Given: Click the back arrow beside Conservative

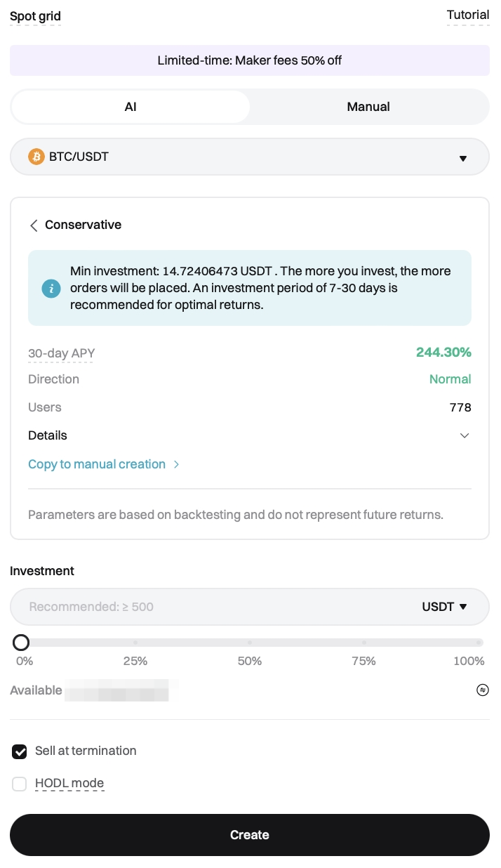Looking at the screenshot, I should 34,225.
